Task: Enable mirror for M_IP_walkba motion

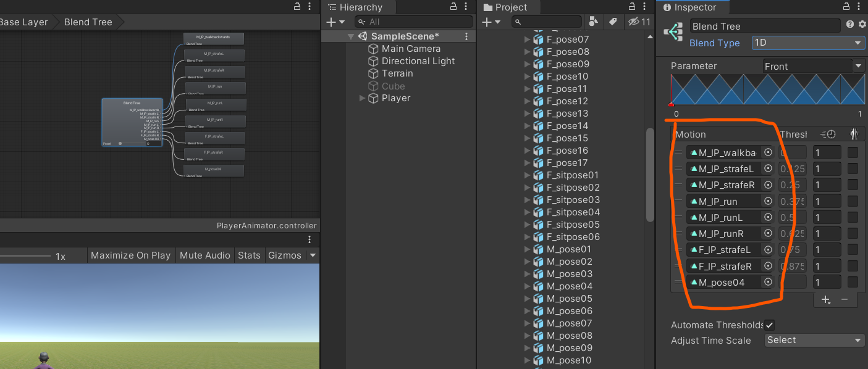Action: 853,152
